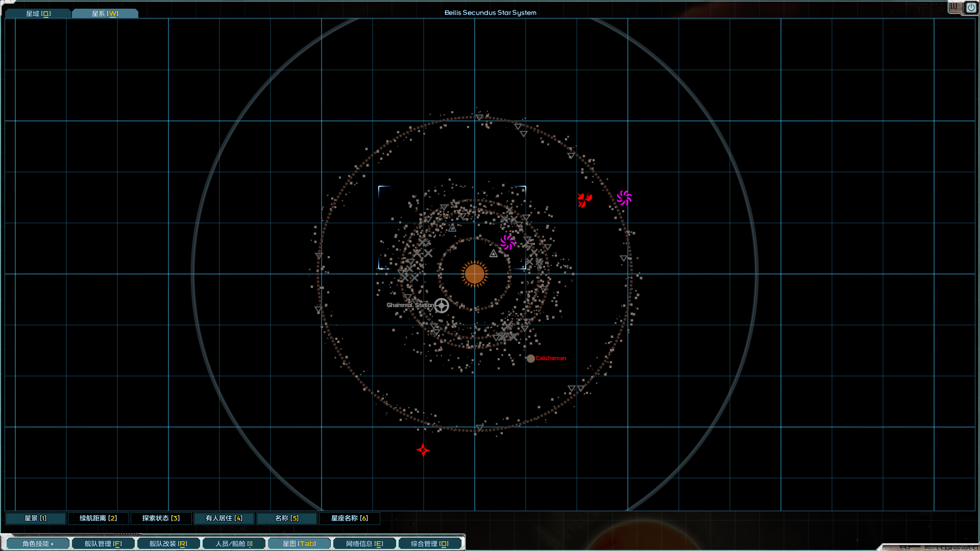This screenshot has height=551, width=980.
Task: Toggle the 有人居住 [4] inhabited filter
Action: [x=224, y=518]
